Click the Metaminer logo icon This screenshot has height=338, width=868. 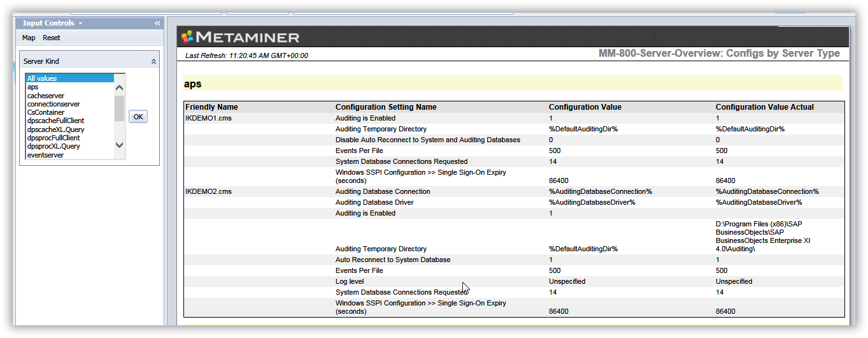click(x=187, y=36)
